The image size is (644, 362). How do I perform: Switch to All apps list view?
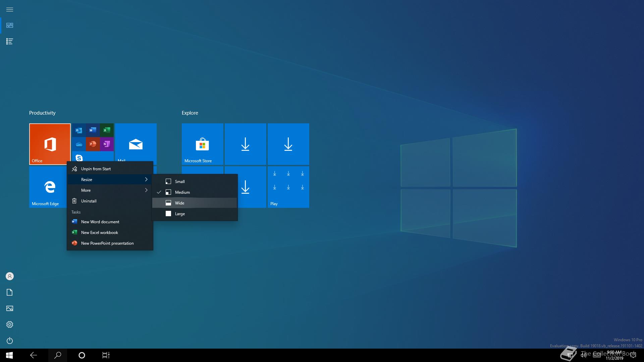point(9,42)
